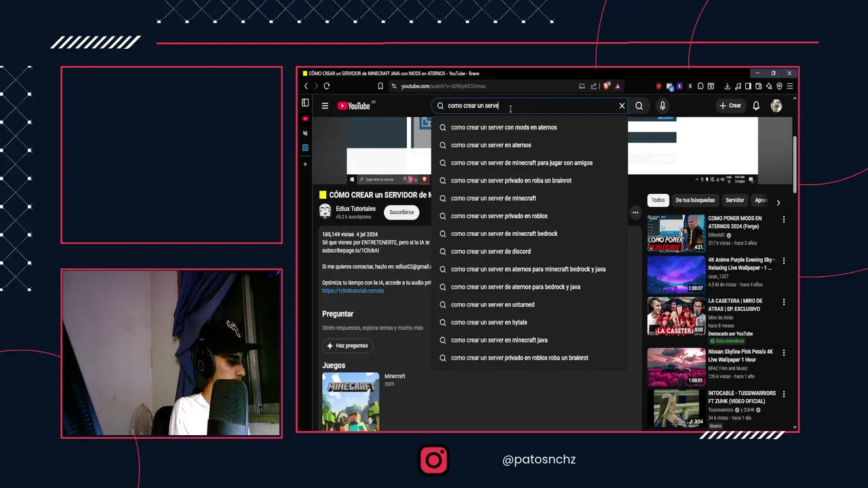868x488 pixels.
Task: Bookmark this page in the address bar
Action: 380,86
